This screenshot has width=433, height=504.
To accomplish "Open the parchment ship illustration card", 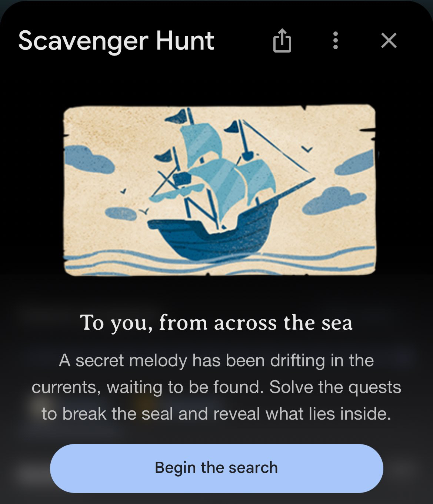I will pos(220,190).
